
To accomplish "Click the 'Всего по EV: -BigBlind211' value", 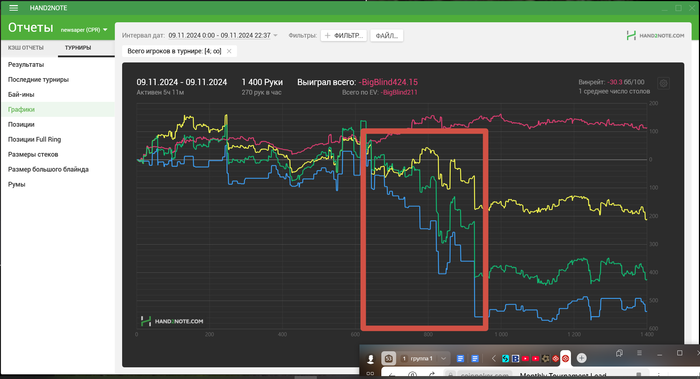I will [x=379, y=92].
